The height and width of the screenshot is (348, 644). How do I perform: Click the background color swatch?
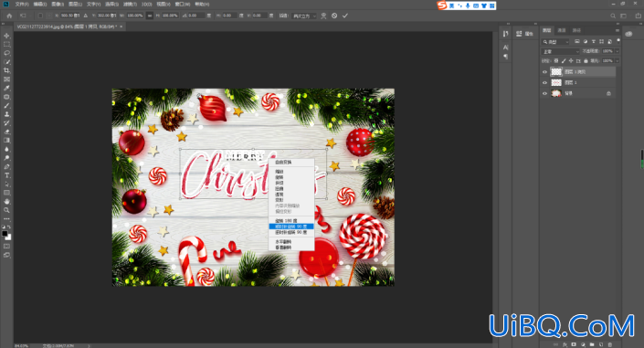pos(9,237)
